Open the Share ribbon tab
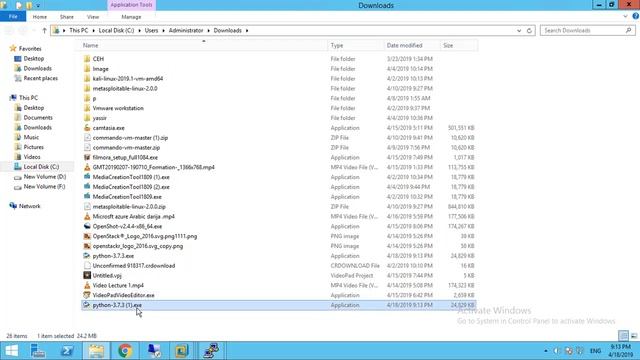The image size is (640, 360). point(67,17)
